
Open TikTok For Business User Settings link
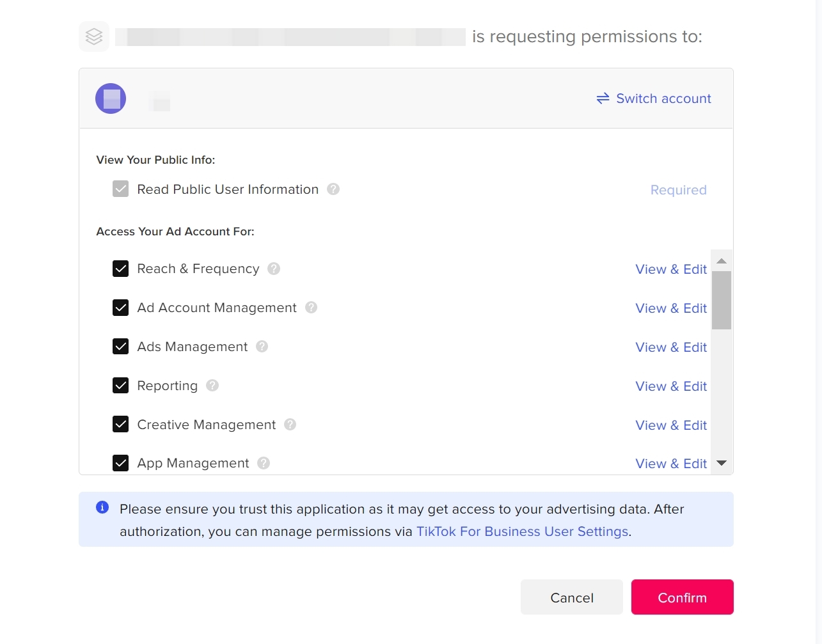coord(523,531)
